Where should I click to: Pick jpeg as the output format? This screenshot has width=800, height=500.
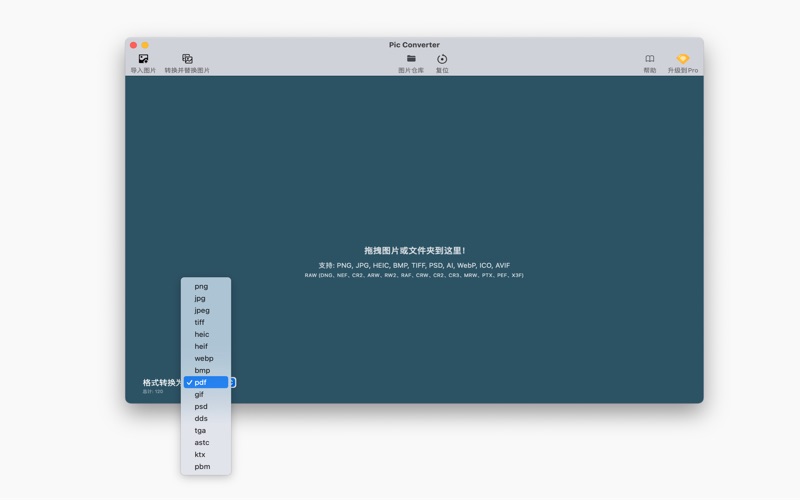point(202,310)
